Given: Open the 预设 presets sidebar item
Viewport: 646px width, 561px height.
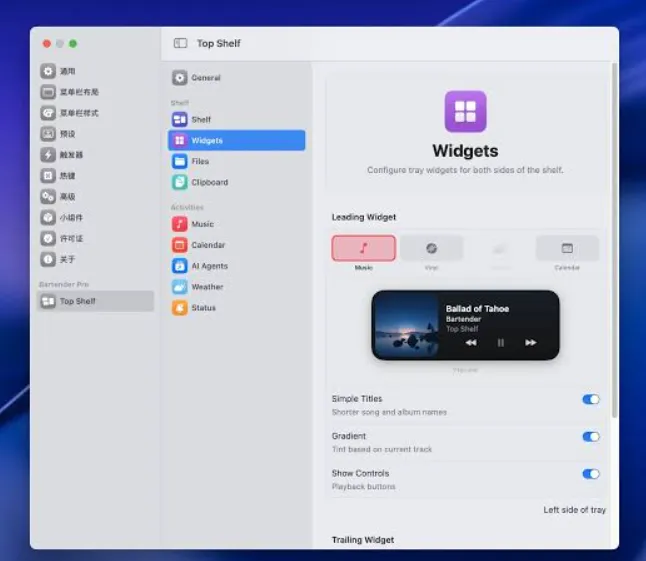Looking at the screenshot, I should coord(96,134).
